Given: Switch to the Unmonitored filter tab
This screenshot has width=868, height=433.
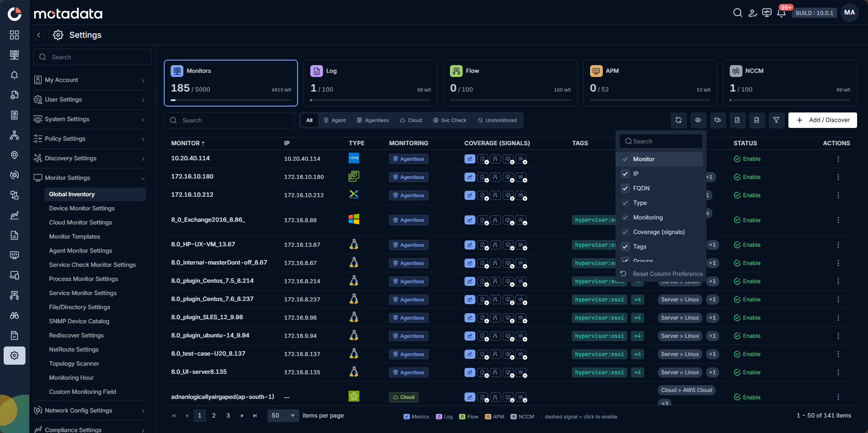Looking at the screenshot, I should coord(497,121).
